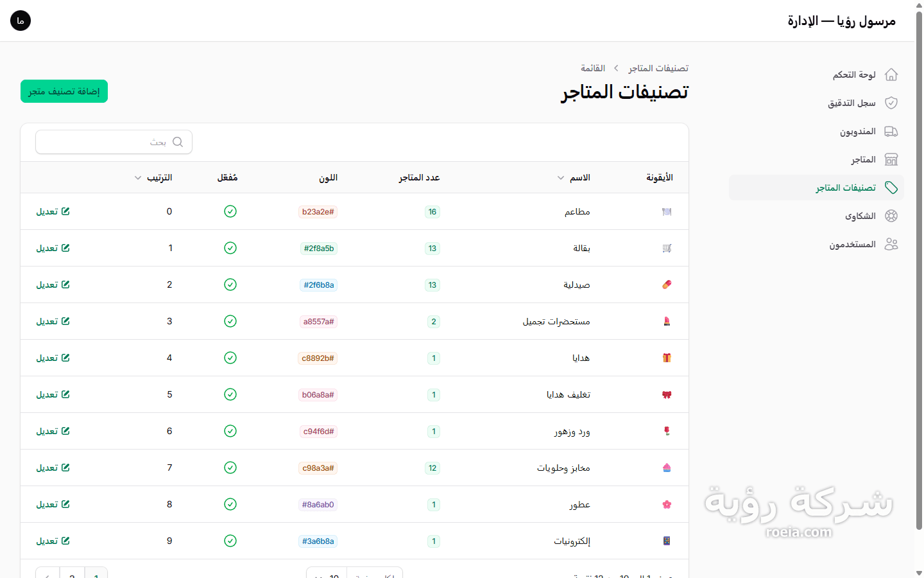Click the store count badge 16 for مطاعم
Image resolution: width=924 pixels, height=578 pixels.
tap(432, 212)
